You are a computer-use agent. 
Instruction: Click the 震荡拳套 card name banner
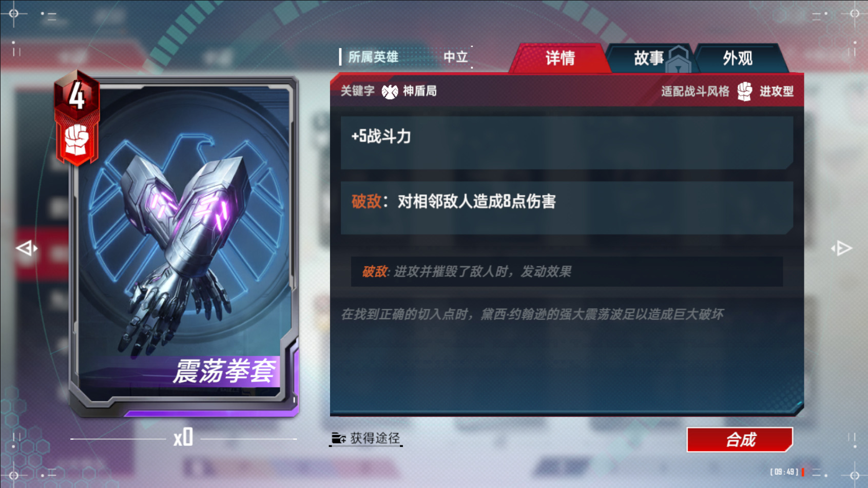tap(225, 371)
